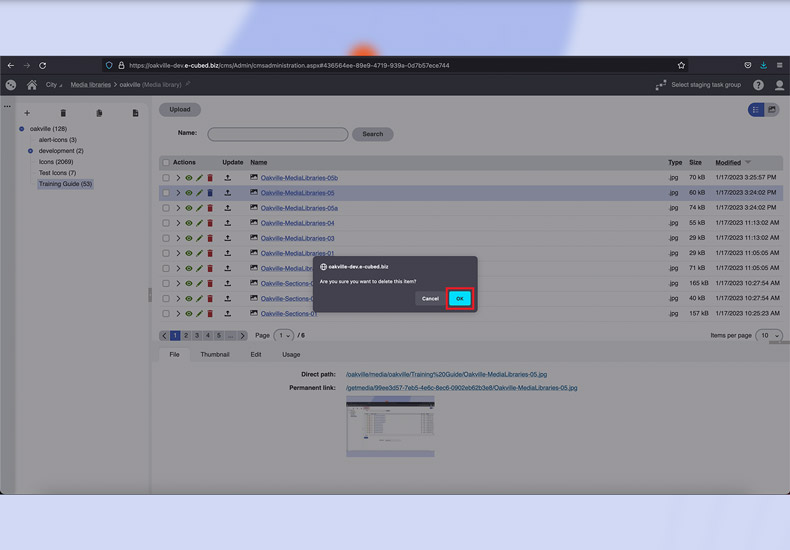The height and width of the screenshot is (550, 790).
Task: Click the pencil edit icon for Oakville-MediaLibraries-05a
Action: click(x=199, y=208)
